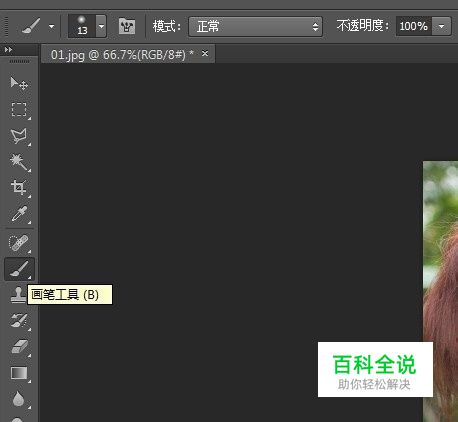This screenshot has width=458, height=422.
Task: Click the brush tool preset icon in options bar
Action: click(x=31, y=26)
